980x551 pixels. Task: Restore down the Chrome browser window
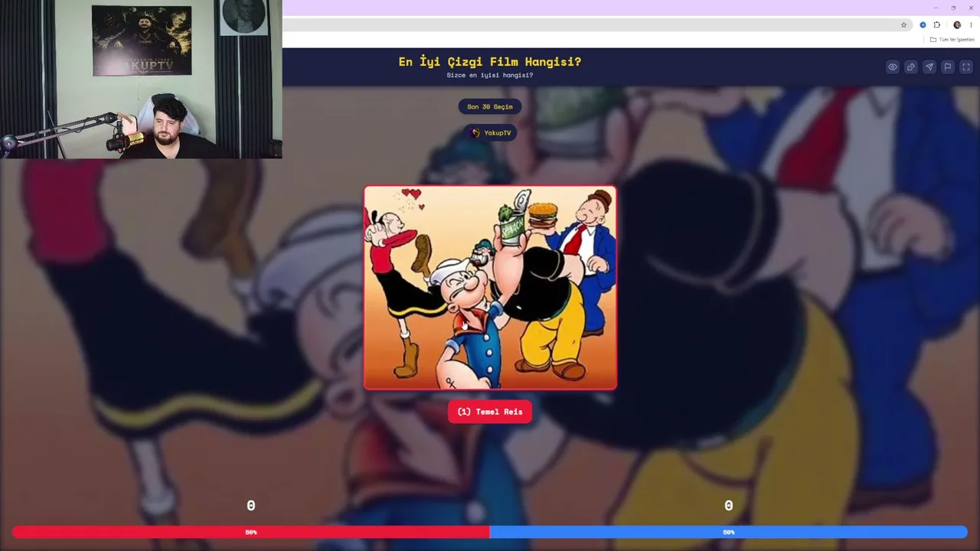pyautogui.click(x=953, y=8)
